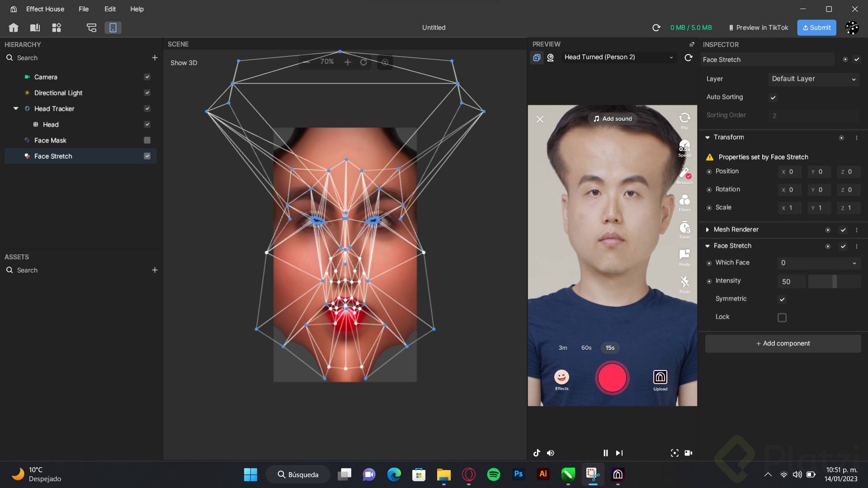Image resolution: width=868 pixels, height=488 pixels.
Task: Open Filters in the TikTok preview
Action: 684,202
